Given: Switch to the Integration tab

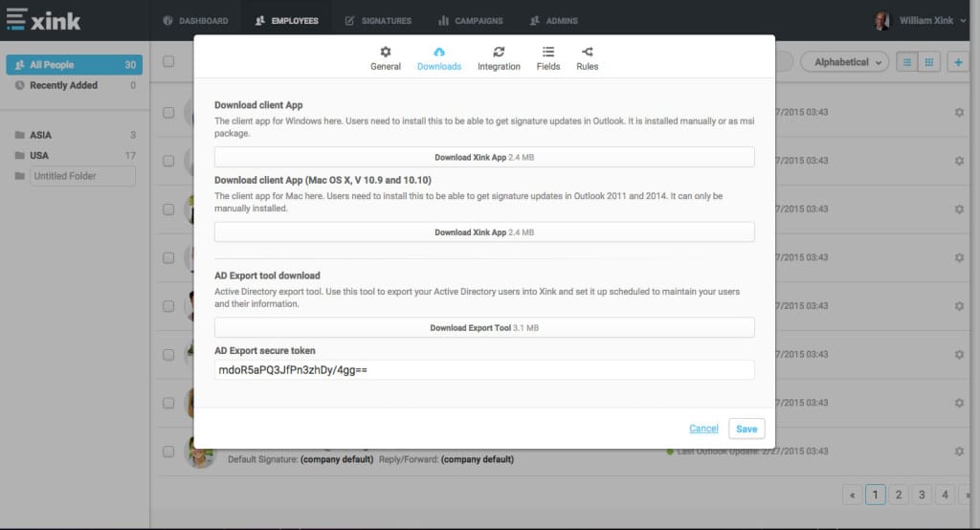Looking at the screenshot, I should tap(499, 58).
